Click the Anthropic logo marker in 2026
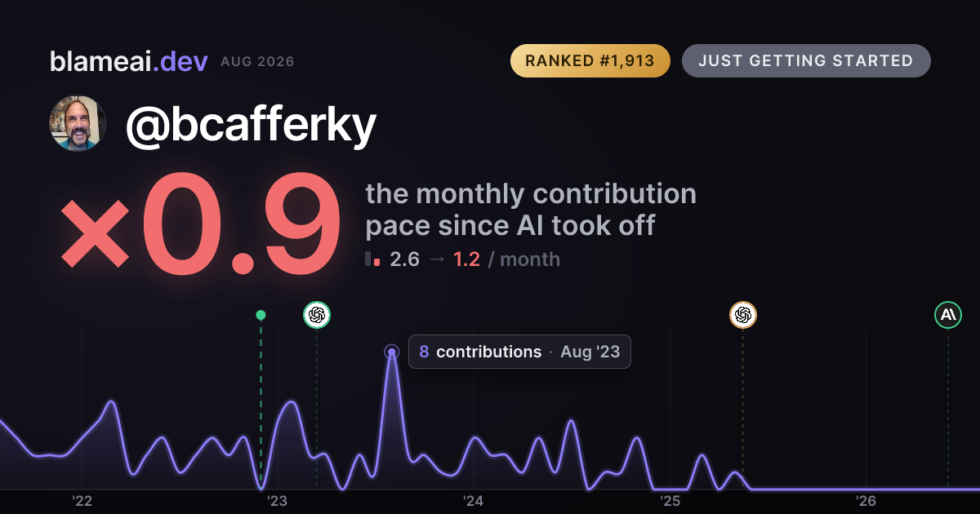Image resolution: width=980 pixels, height=514 pixels. pos(948,315)
